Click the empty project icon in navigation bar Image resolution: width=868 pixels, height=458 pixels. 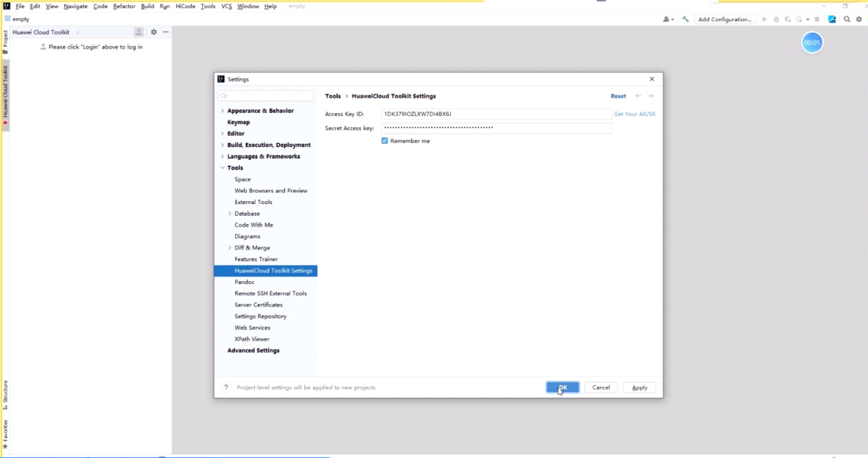coord(8,19)
